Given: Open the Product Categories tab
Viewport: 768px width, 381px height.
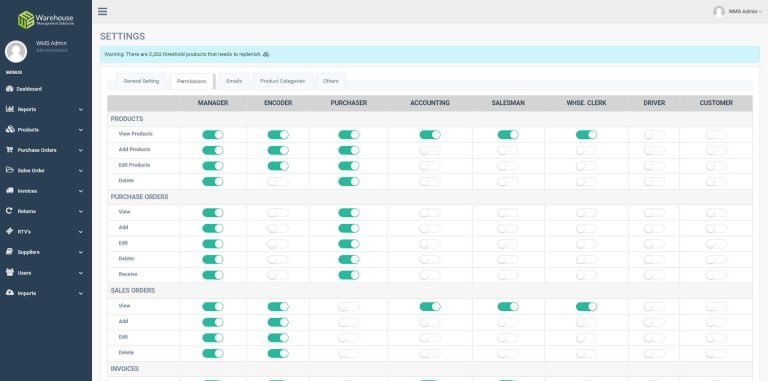Looking at the screenshot, I should tap(283, 81).
